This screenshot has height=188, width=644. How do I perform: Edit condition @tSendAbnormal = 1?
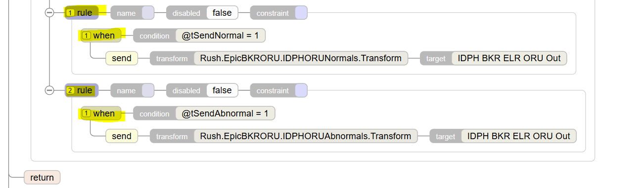point(225,113)
